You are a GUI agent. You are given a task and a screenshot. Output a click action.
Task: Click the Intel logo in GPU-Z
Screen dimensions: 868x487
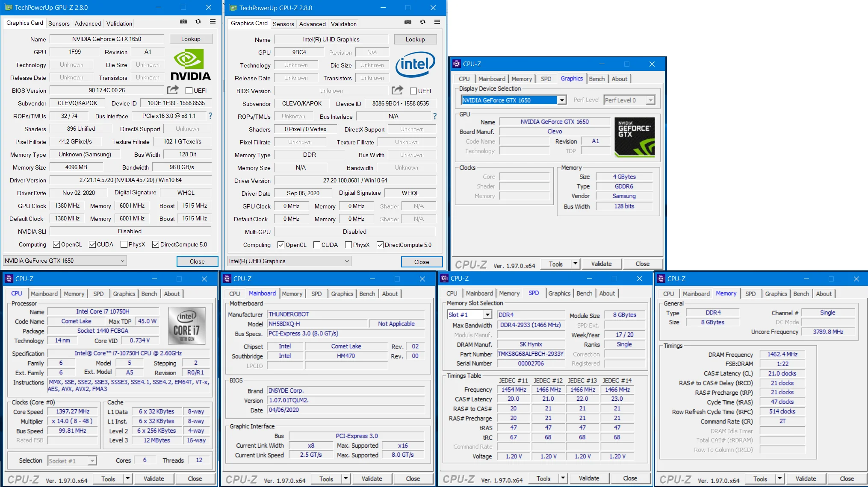(415, 65)
